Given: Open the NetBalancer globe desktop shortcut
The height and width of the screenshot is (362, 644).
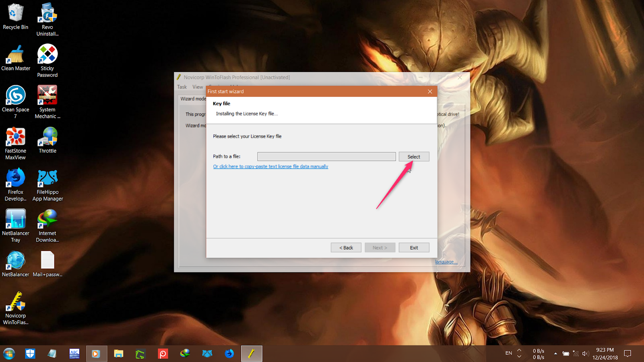Looking at the screenshot, I should point(16,264).
